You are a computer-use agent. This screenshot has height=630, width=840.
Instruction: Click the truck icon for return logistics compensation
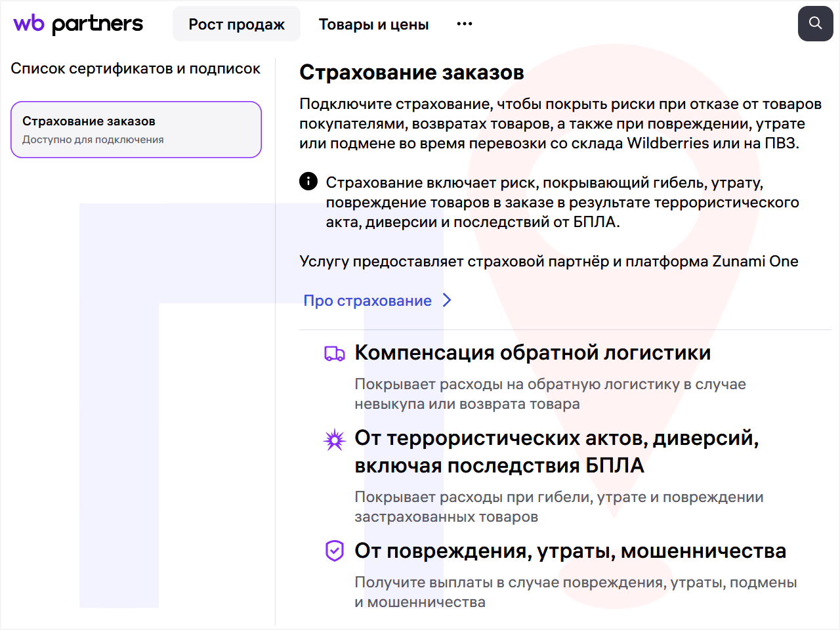[x=335, y=354]
